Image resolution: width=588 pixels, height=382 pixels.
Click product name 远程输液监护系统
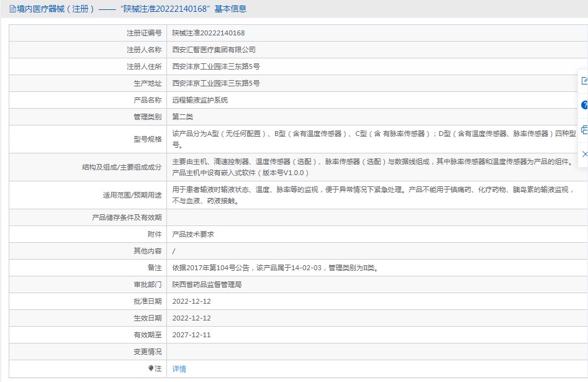(200, 100)
